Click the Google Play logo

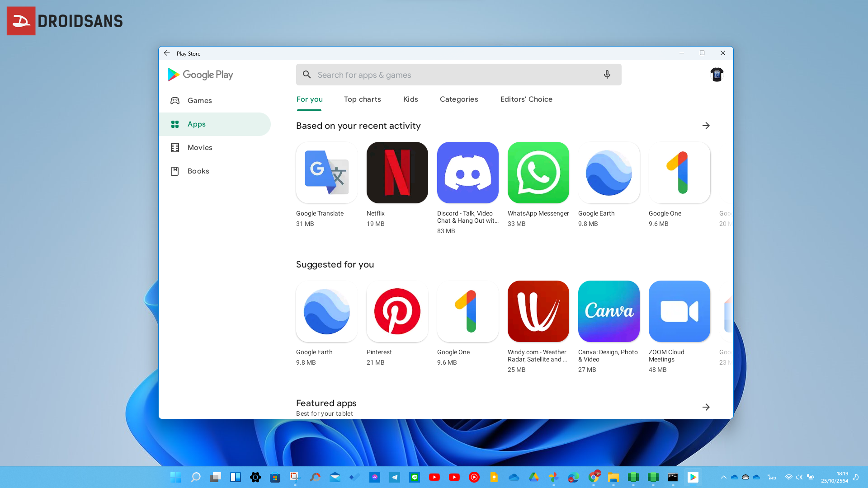coord(199,75)
